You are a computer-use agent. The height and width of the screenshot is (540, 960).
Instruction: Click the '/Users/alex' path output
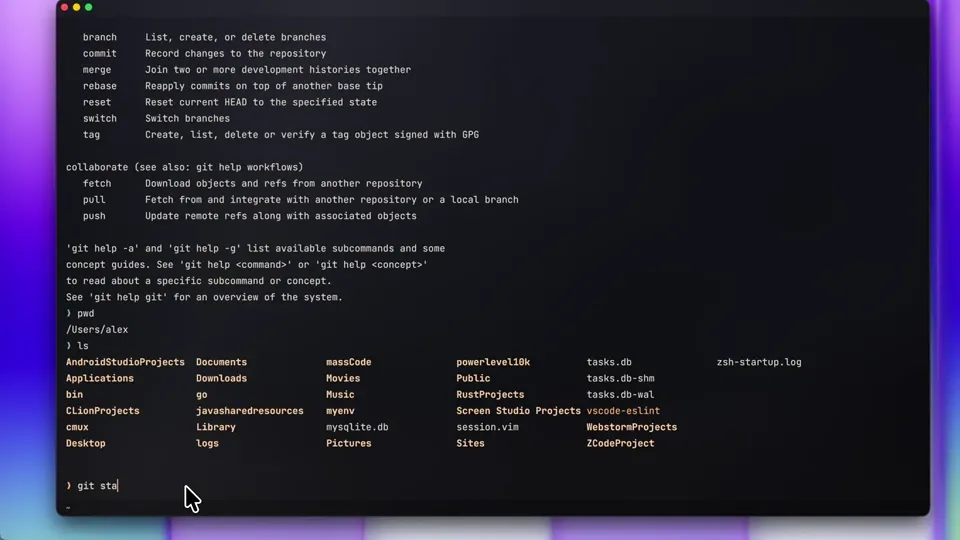click(97, 329)
